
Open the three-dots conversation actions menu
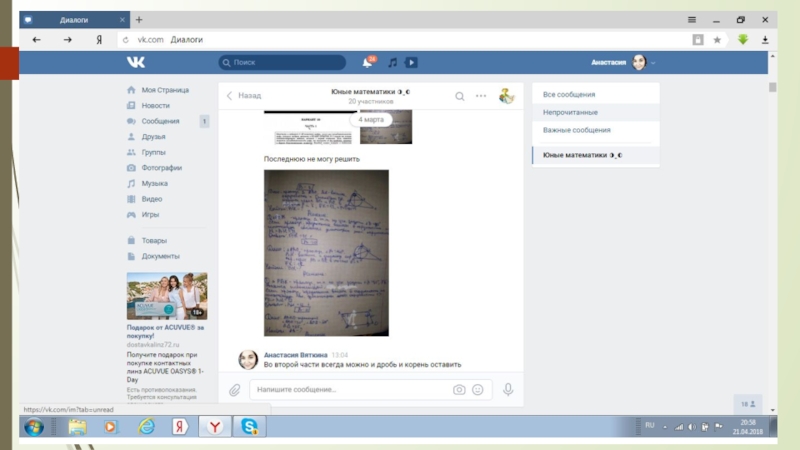[481, 96]
